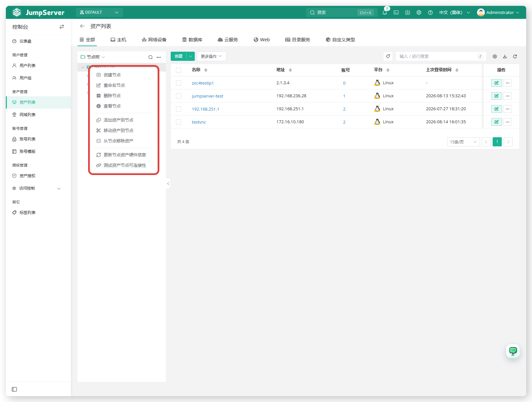Open system settings gear in header
The height and width of the screenshot is (402, 532).
tap(419, 12)
